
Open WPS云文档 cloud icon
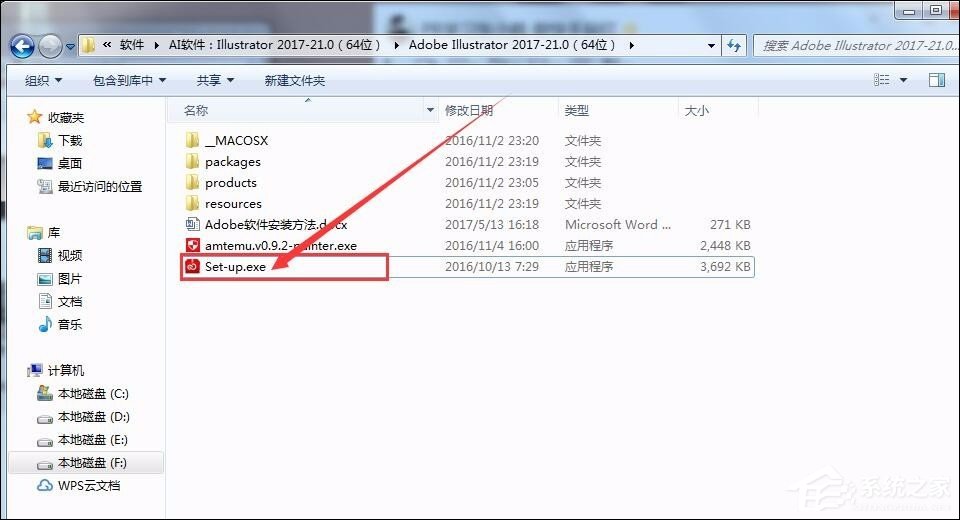pos(45,485)
